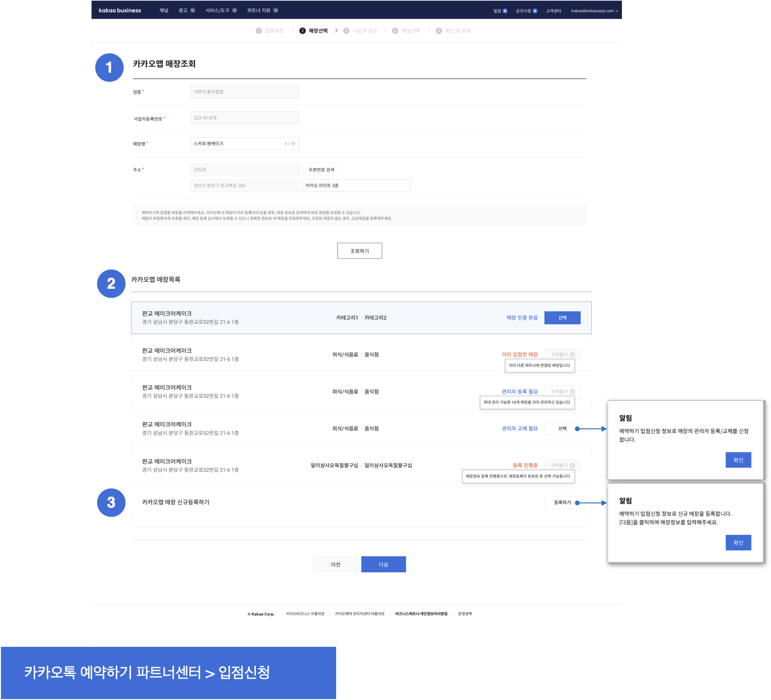
Task: Open 비즈니스파트너 개인정보처리방침 footer link
Action: pos(421,614)
